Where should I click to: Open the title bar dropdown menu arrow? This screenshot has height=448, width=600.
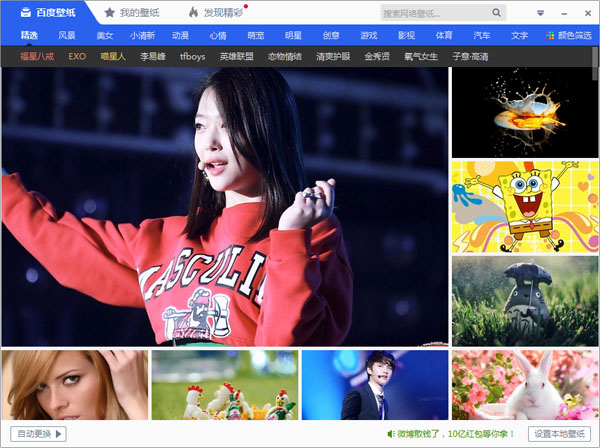[x=541, y=13]
